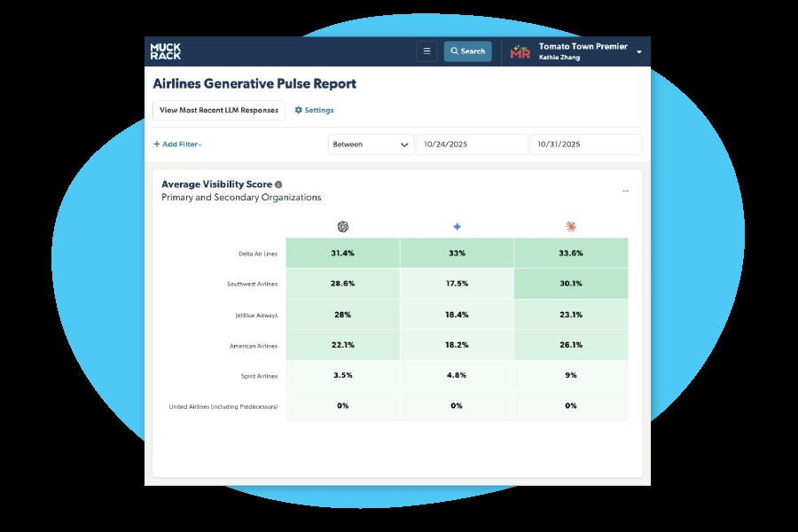Click the 17.5% Southwest cell

coord(457,284)
